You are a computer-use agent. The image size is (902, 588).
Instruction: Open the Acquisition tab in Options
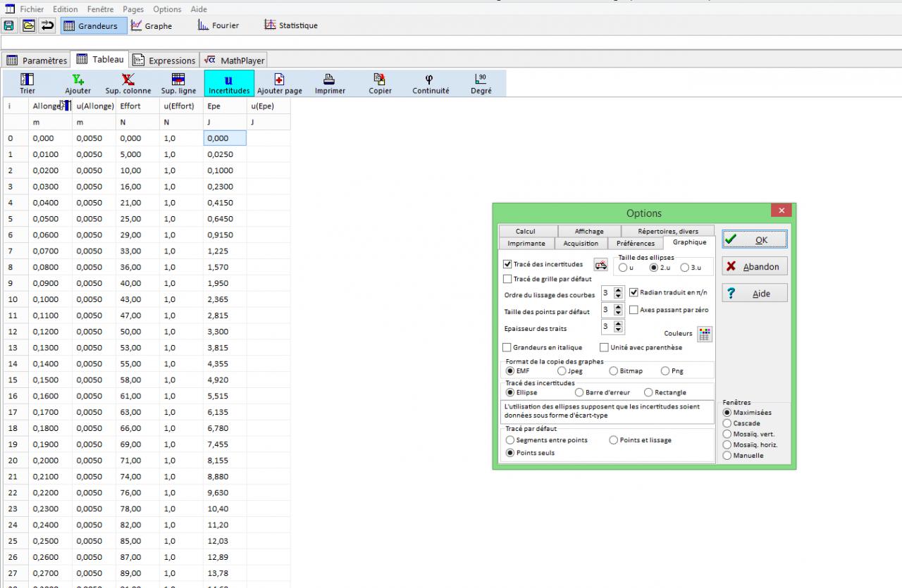581,243
